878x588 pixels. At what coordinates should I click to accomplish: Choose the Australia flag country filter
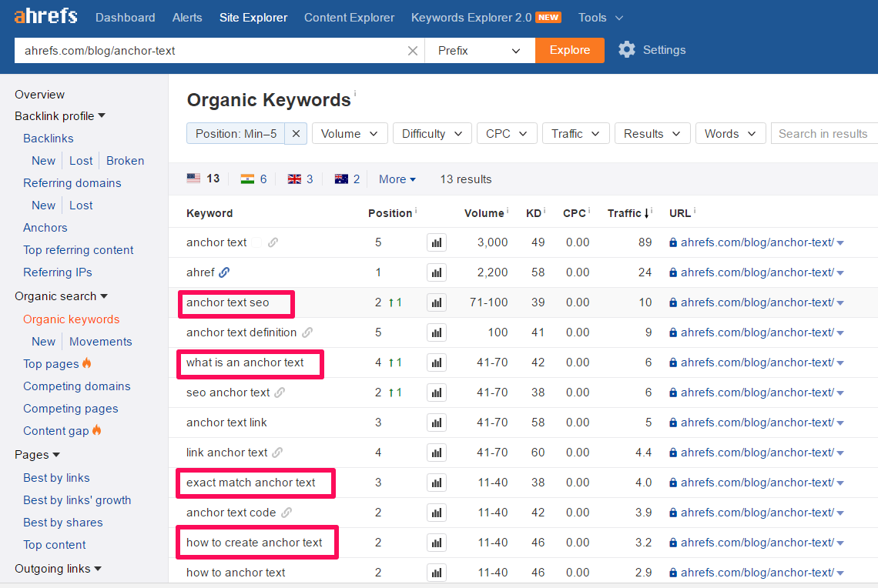pyautogui.click(x=341, y=179)
